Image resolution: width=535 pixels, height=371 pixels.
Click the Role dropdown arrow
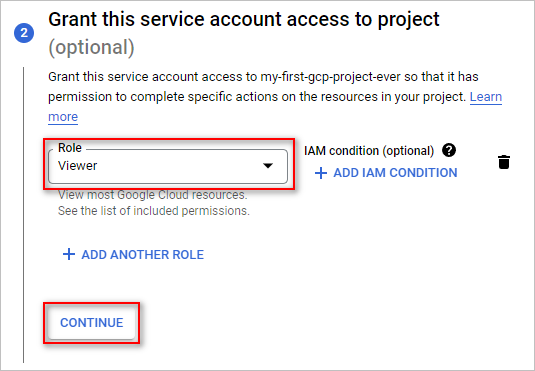tap(268, 166)
